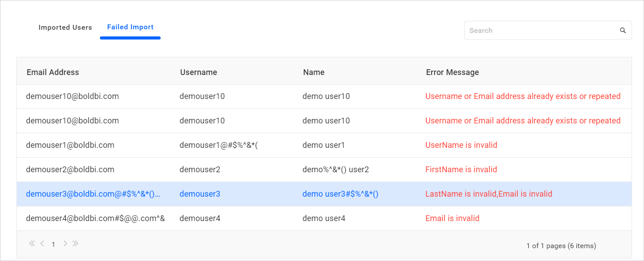The image size is (644, 261).
Task: Click 'LastName is invalid,Email is invalid' message
Action: click(x=489, y=194)
